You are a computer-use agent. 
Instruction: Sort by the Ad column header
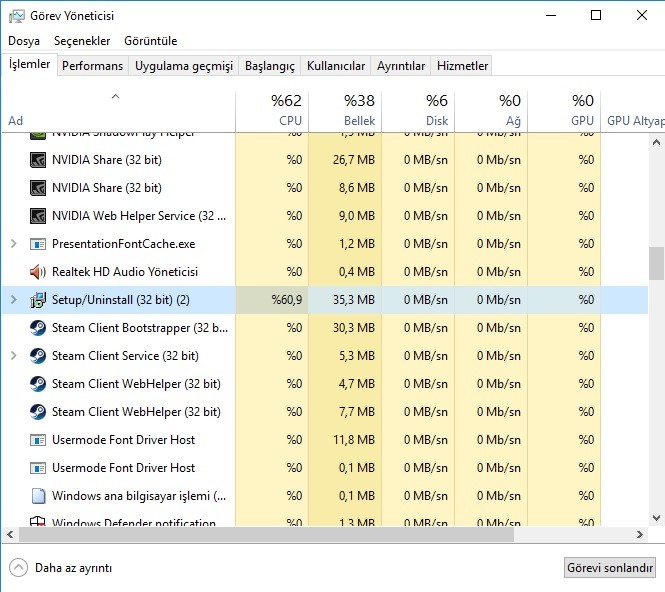click(x=119, y=111)
